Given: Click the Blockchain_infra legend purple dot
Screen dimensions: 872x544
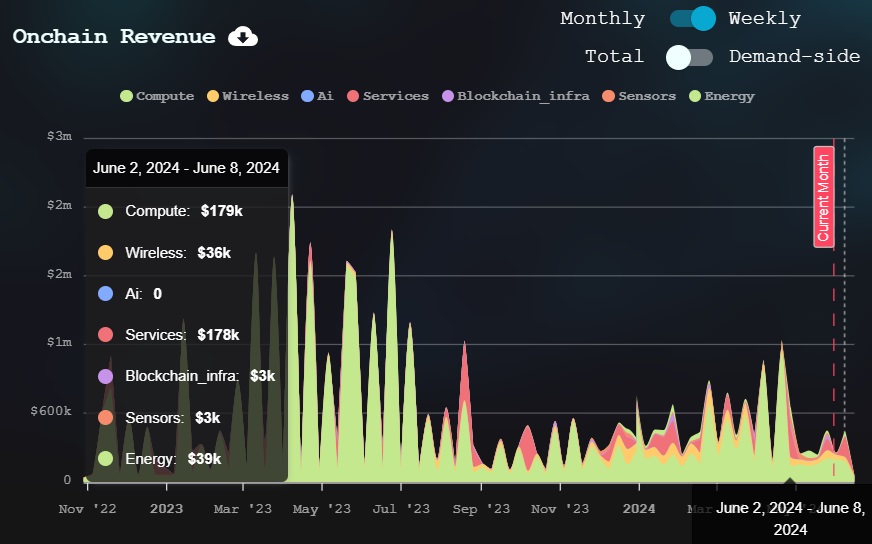Looking at the screenshot, I should point(448,96).
